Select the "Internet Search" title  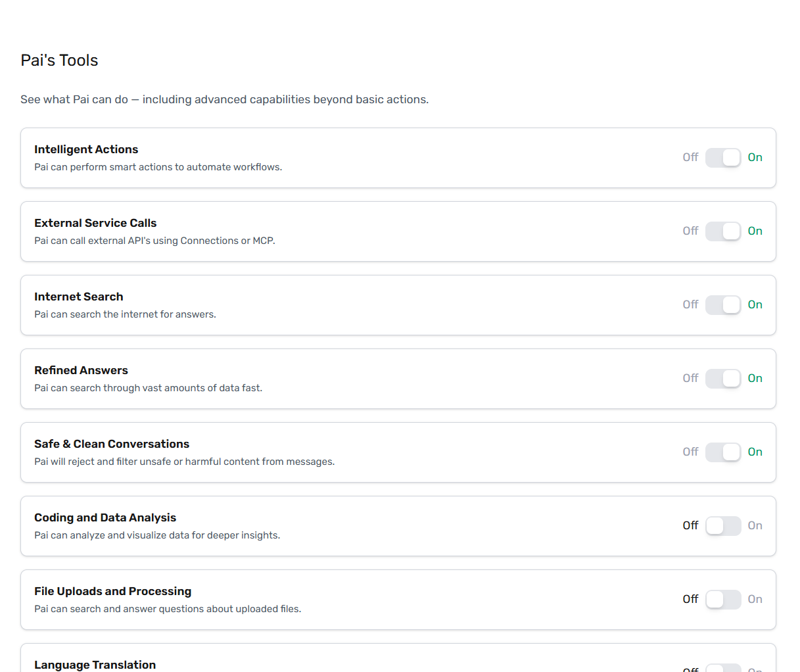79,297
